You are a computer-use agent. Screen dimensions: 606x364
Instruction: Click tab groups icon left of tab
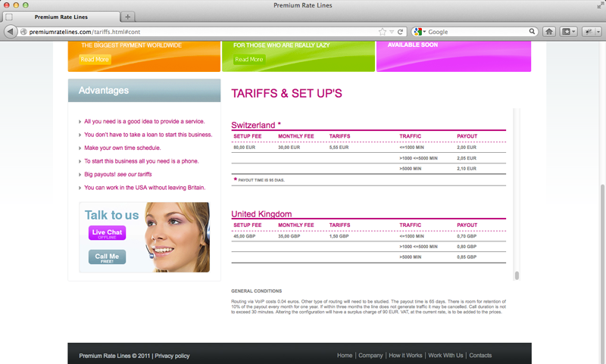[x=9, y=17]
